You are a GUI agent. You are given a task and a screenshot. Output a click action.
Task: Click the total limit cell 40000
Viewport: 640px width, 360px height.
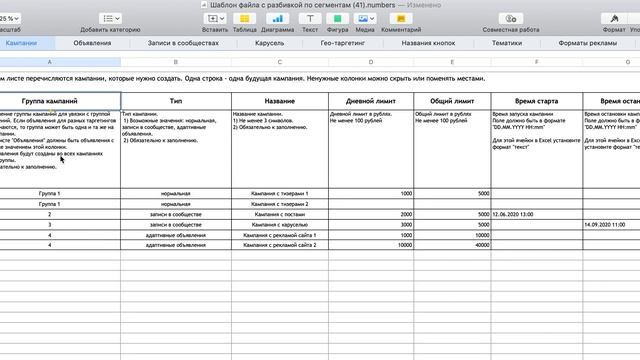pos(452,245)
